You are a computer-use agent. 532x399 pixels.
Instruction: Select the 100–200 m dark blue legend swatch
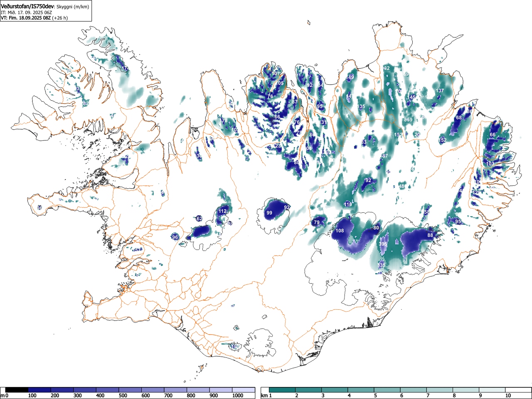click(39, 390)
